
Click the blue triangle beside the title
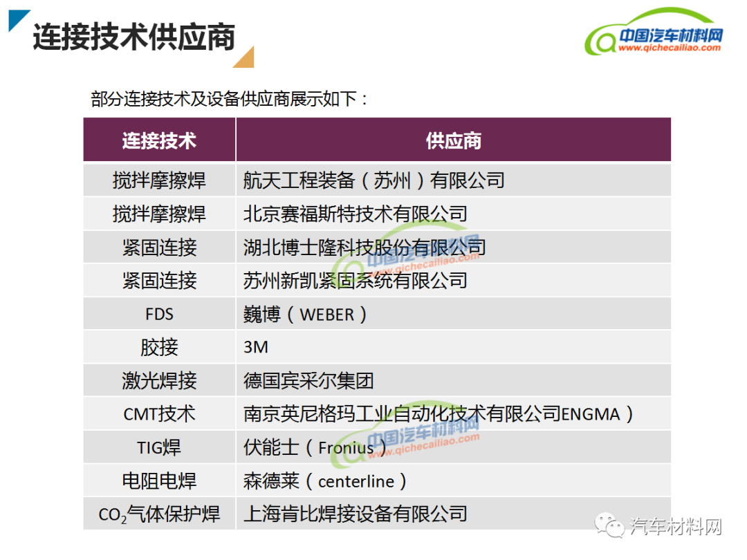pos(19,21)
